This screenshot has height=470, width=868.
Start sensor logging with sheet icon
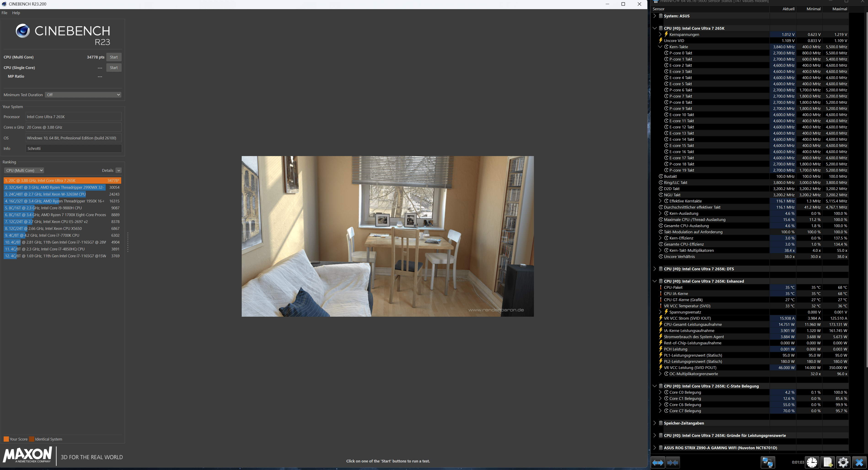(828, 462)
